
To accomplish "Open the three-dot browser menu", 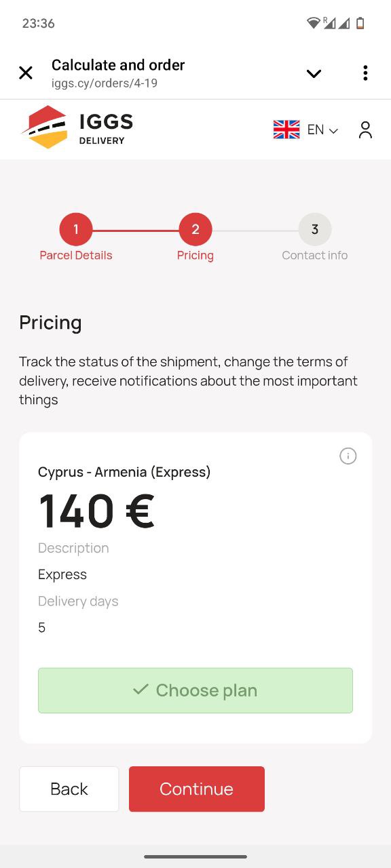I will click(365, 73).
